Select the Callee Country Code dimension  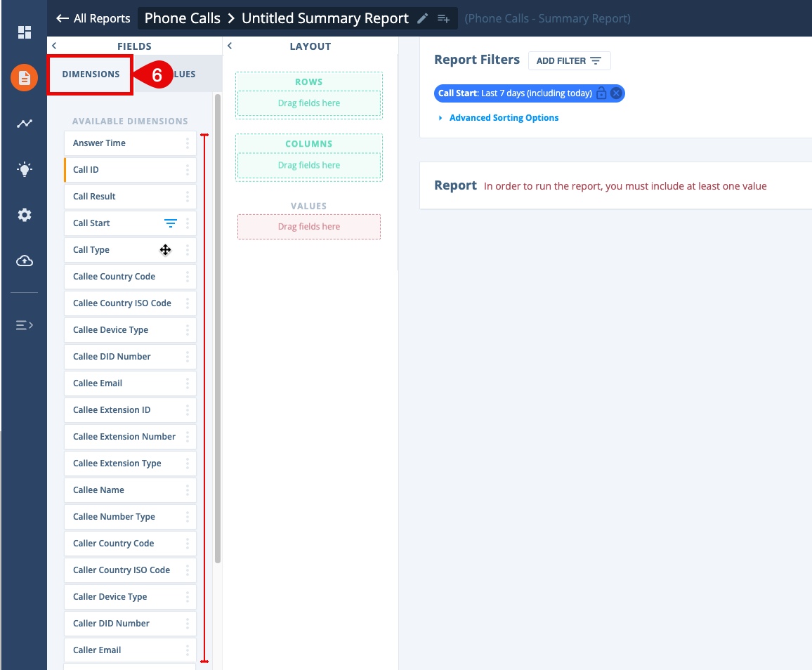tap(130, 277)
